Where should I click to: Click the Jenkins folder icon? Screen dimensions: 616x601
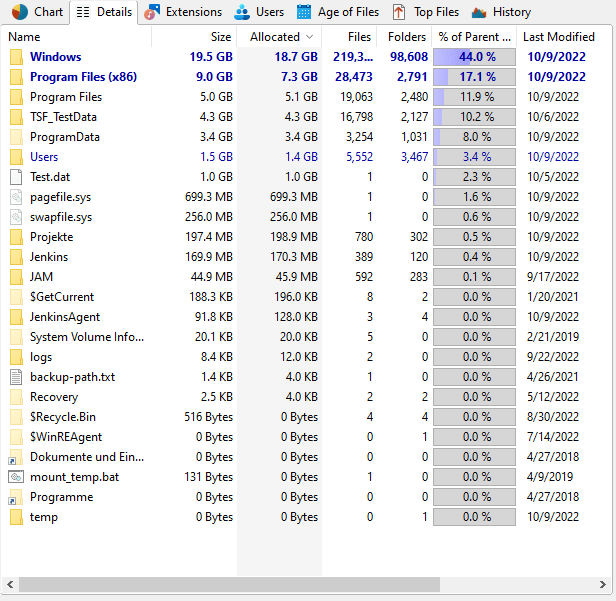tap(16, 257)
